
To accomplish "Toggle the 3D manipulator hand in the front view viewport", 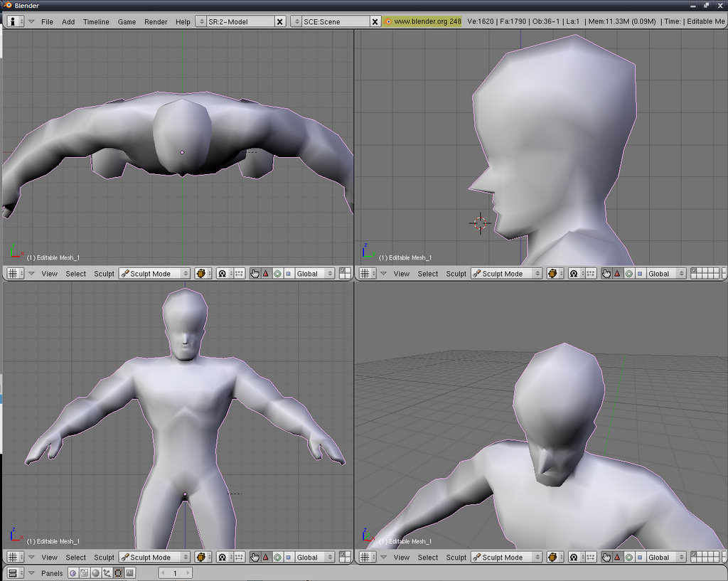I will (x=255, y=558).
